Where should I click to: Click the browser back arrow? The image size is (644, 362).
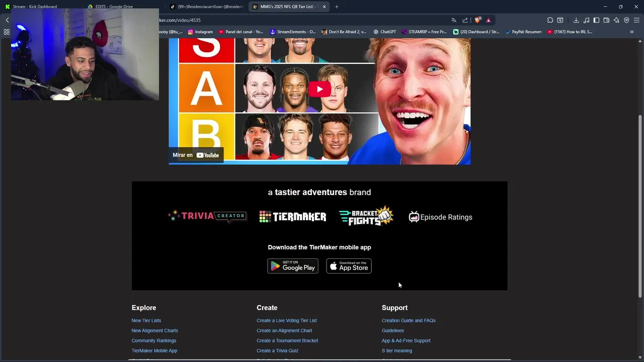click(x=7, y=20)
